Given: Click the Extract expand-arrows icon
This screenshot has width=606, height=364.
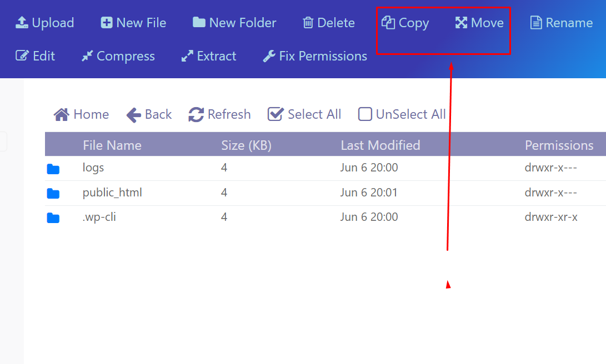Looking at the screenshot, I should tap(187, 56).
